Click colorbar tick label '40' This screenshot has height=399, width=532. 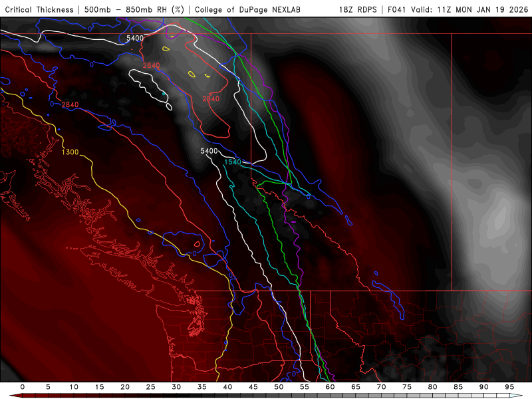[227, 387]
